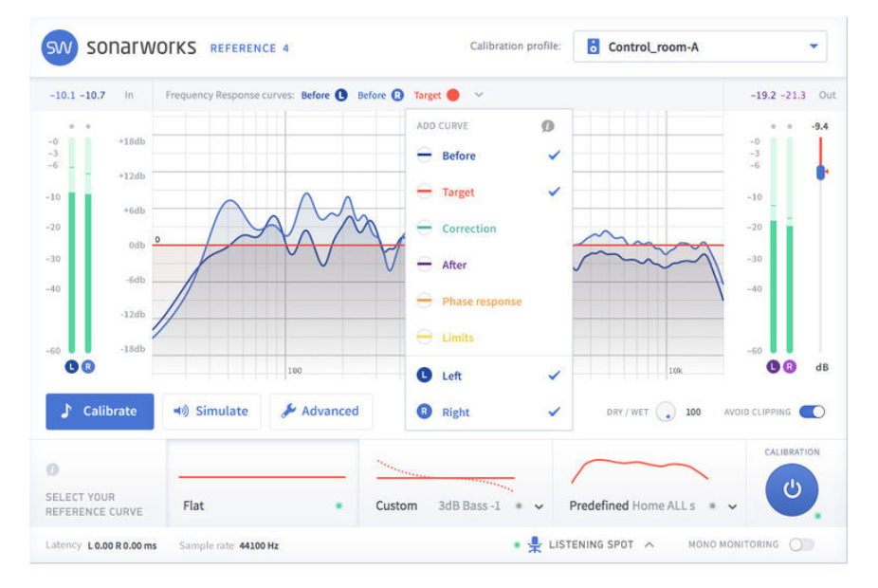The image size is (878, 588).
Task: Expand the Predefined curve preset dropdown
Action: [732, 506]
